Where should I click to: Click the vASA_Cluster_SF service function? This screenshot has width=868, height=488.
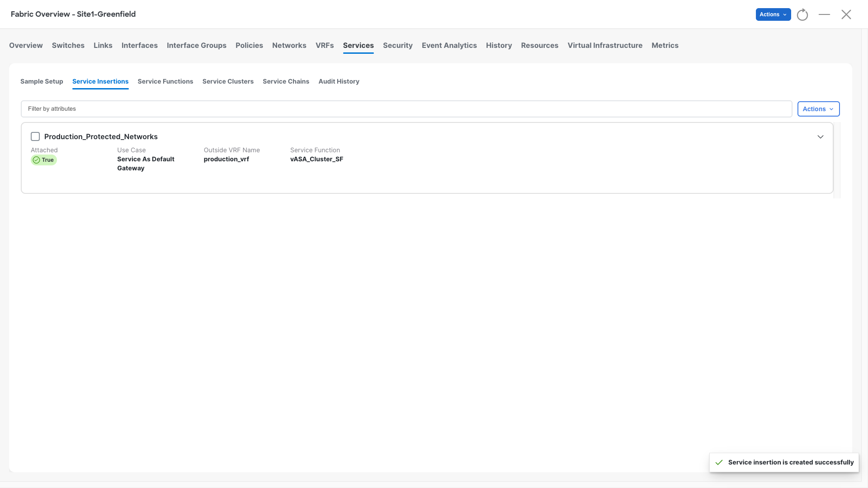click(x=316, y=159)
